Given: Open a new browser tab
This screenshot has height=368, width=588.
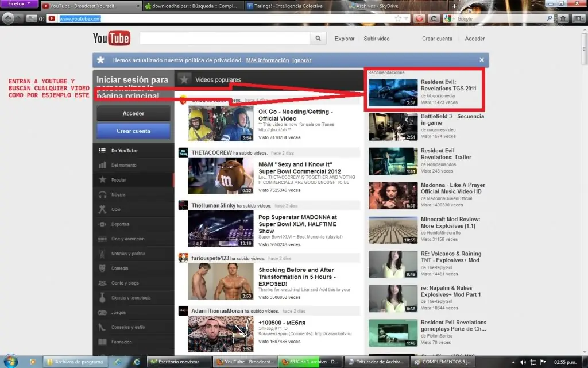Looking at the screenshot, I should [x=454, y=6].
